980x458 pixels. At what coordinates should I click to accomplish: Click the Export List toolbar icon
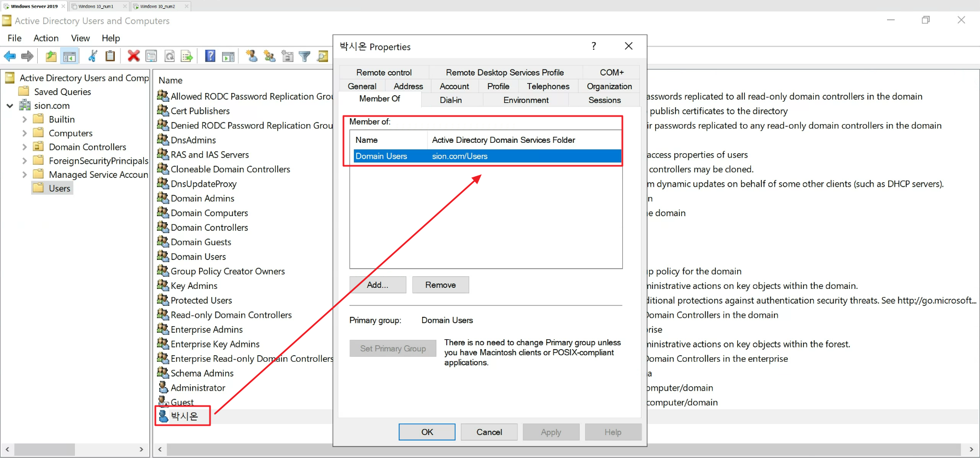coord(187,56)
